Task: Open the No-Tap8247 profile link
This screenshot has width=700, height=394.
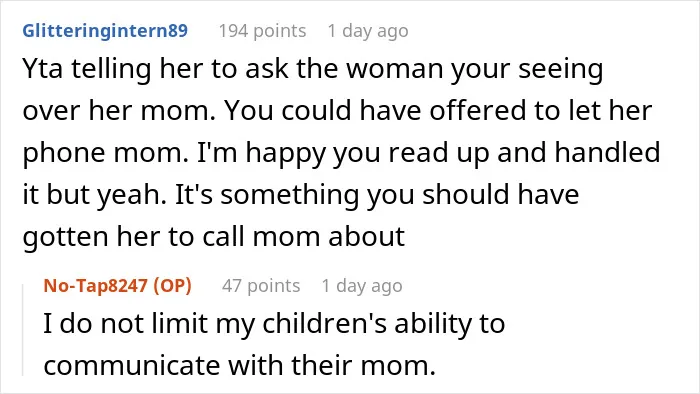Action: (x=95, y=286)
